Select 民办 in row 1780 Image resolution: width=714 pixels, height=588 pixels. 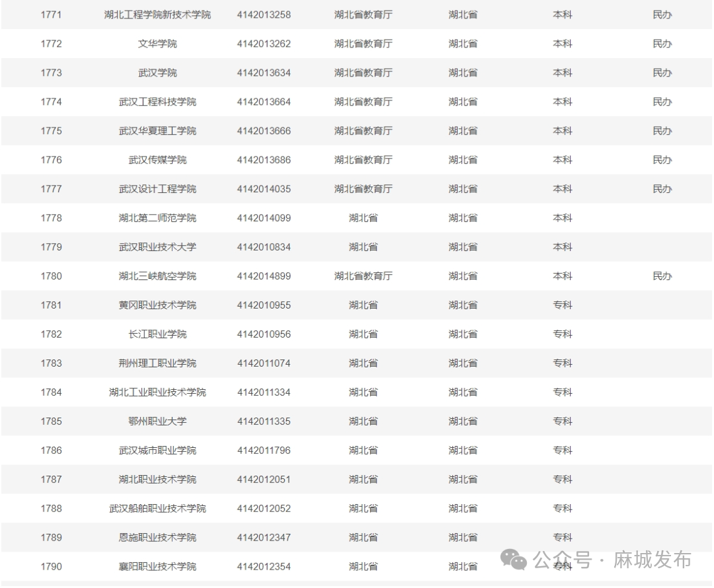tap(662, 276)
